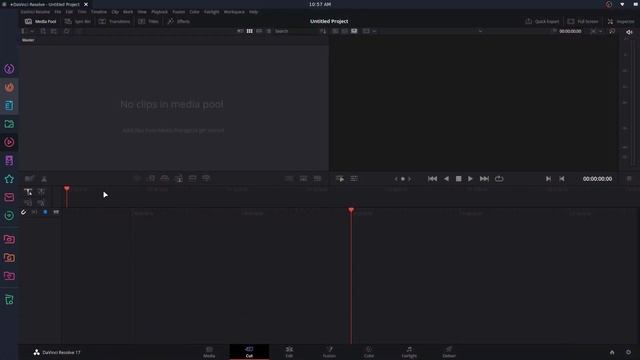Viewport: 640px width, 360px height.
Task: Click the fast review play icon
Action: pos(340,179)
